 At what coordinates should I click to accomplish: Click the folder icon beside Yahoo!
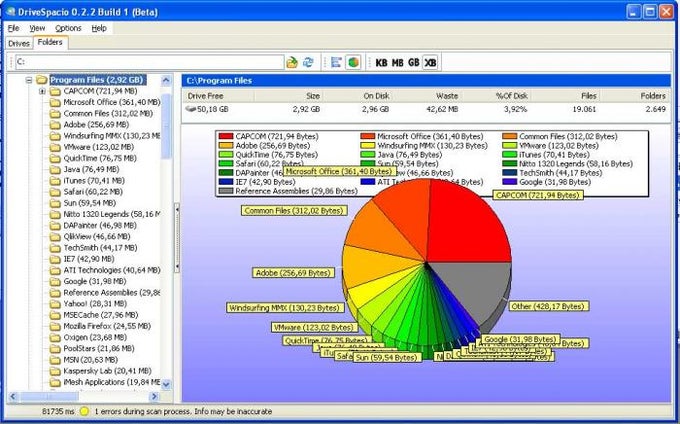(x=55, y=304)
